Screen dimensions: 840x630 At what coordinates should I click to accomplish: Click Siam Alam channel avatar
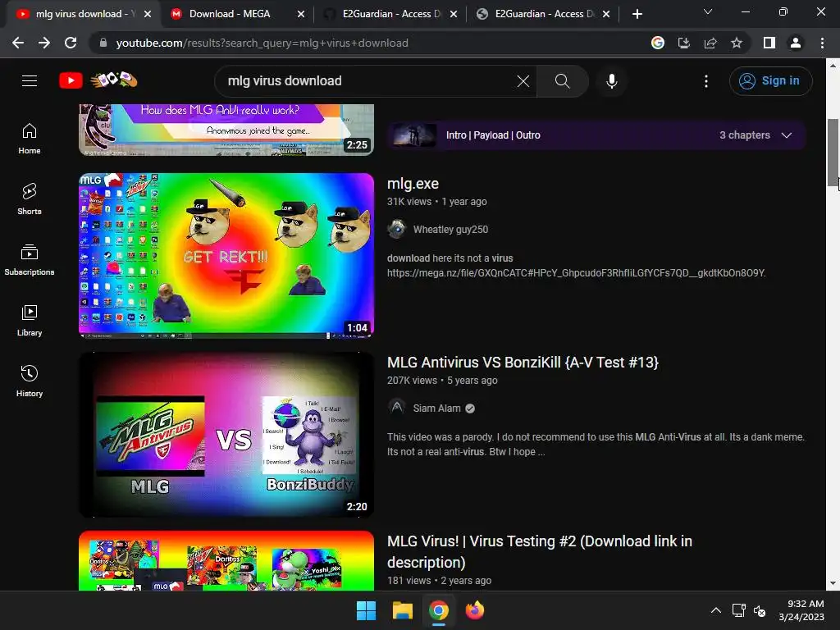point(396,408)
